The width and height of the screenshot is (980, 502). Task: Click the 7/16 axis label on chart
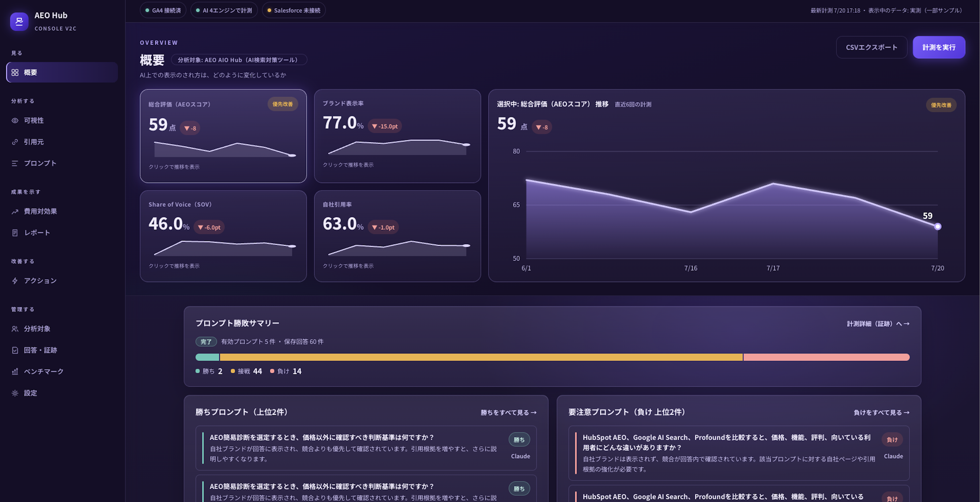pos(691,268)
